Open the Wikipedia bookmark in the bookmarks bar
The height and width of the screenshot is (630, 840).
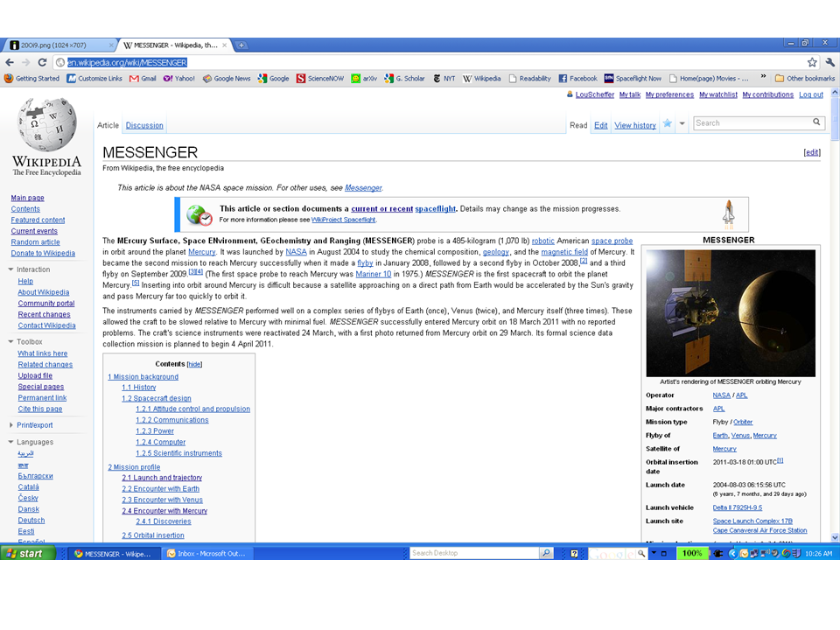pos(481,78)
